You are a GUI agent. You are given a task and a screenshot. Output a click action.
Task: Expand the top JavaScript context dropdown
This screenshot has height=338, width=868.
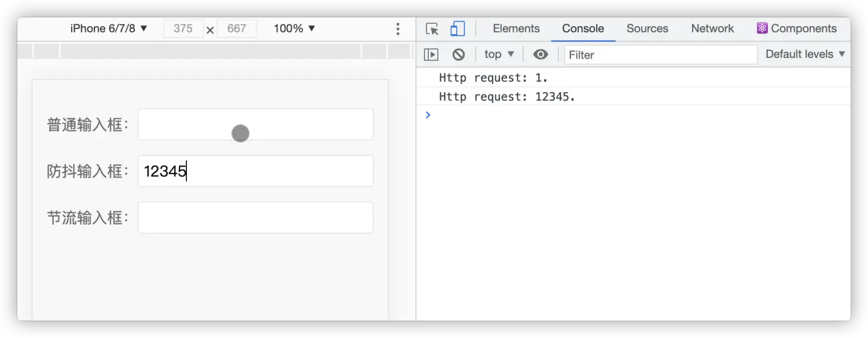[x=499, y=54]
